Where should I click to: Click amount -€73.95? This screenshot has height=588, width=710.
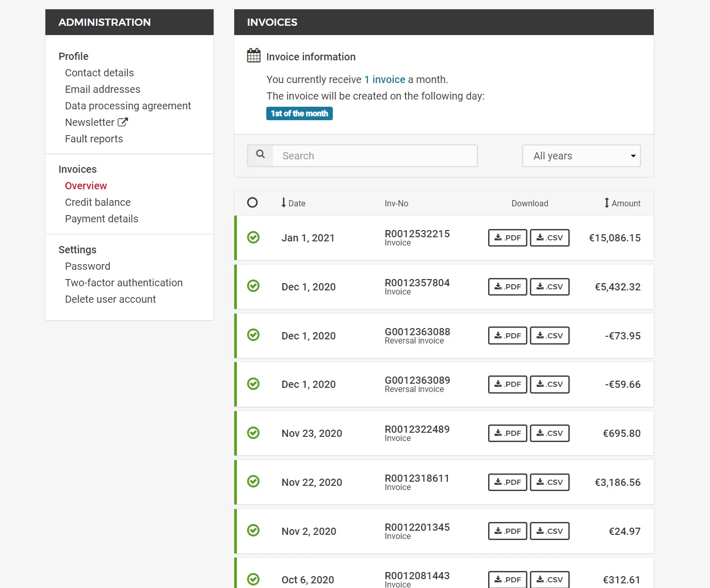(623, 336)
